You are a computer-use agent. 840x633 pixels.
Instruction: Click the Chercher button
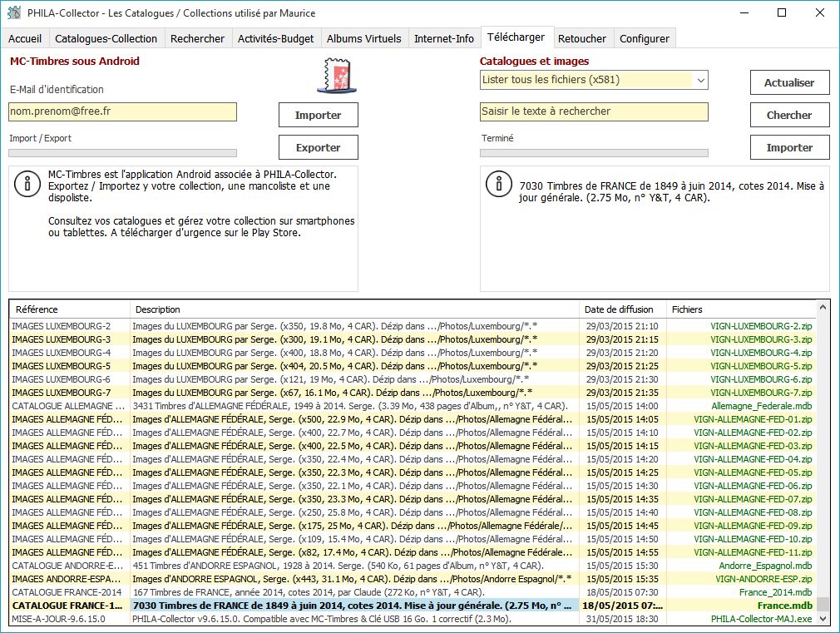(789, 115)
